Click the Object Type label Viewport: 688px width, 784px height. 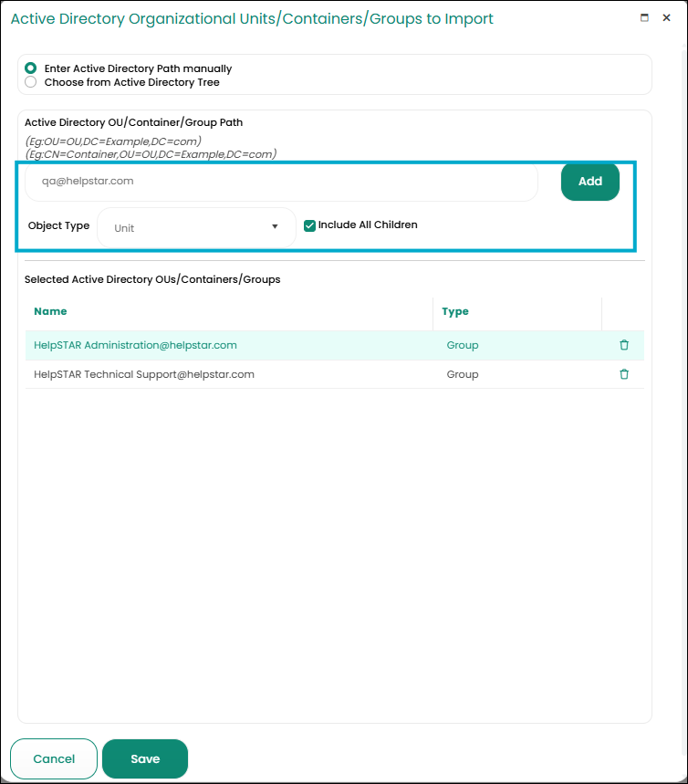[58, 225]
